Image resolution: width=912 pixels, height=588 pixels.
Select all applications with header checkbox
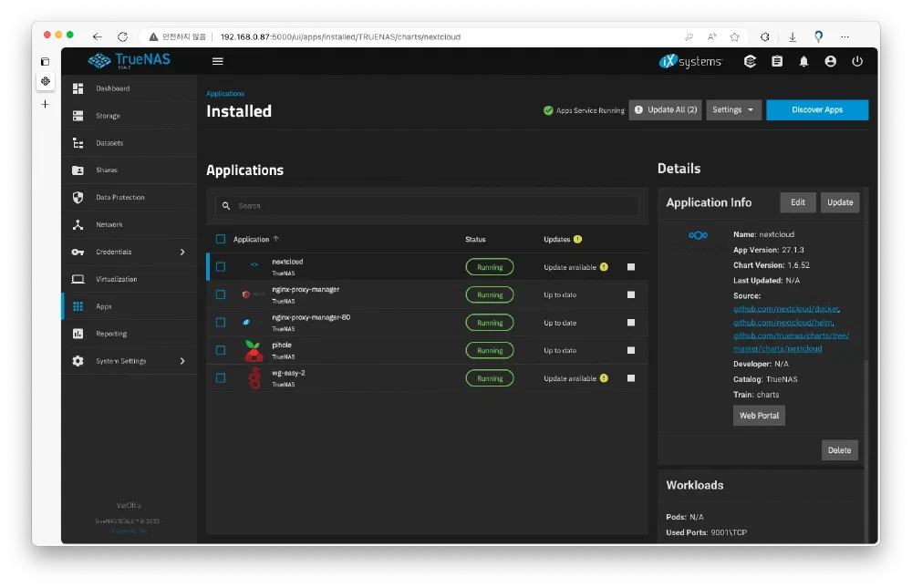[x=221, y=240]
